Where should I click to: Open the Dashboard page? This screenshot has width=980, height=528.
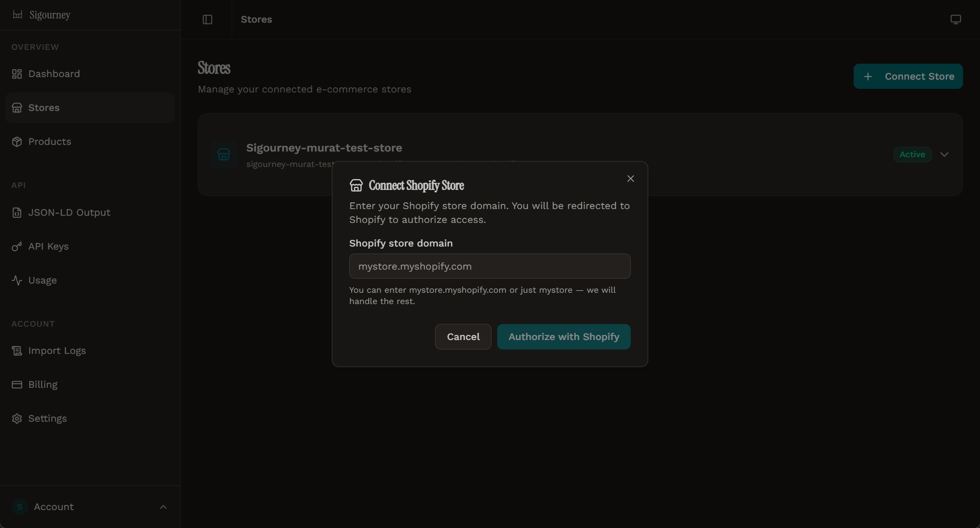click(90, 74)
